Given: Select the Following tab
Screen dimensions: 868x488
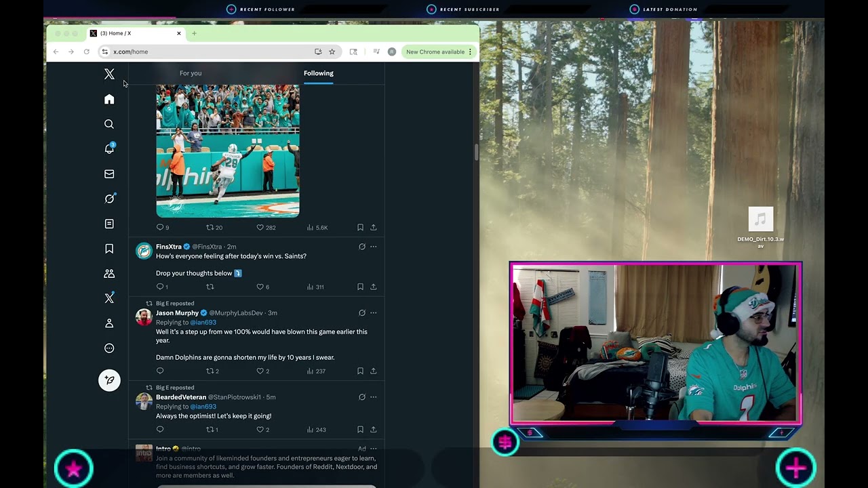Looking at the screenshot, I should pos(319,73).
